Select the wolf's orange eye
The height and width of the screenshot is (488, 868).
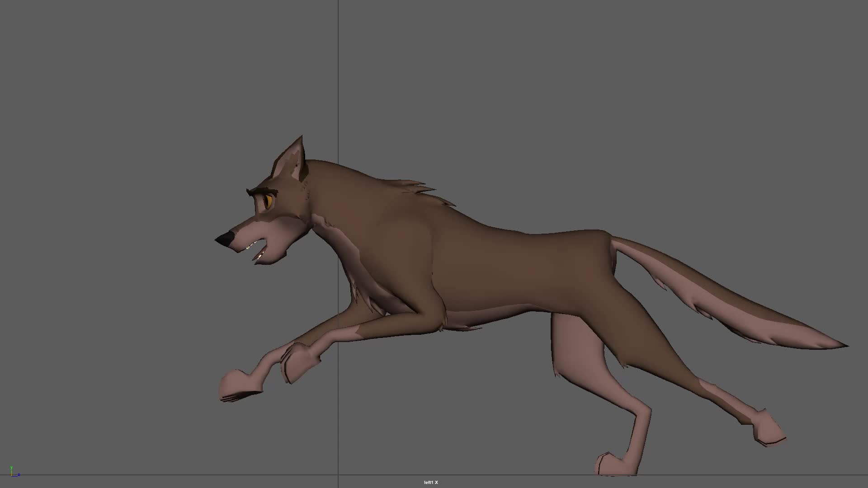(269, 201)
